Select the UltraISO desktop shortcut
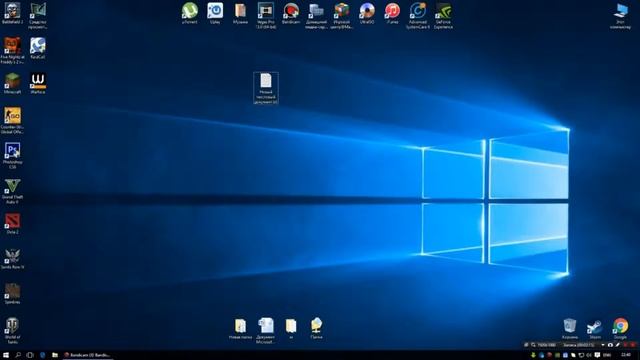Image resolution: width=640 pixels, height=360 pixels. point(367,13)
